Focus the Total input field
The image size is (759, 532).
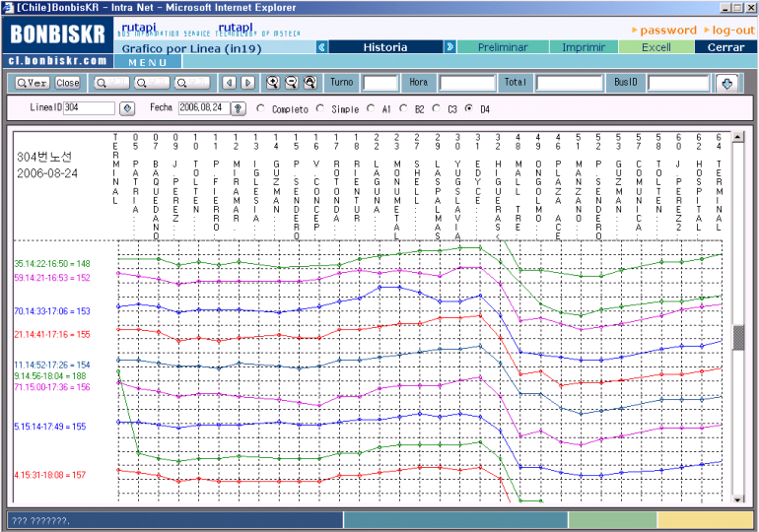[x=570, y=83]
